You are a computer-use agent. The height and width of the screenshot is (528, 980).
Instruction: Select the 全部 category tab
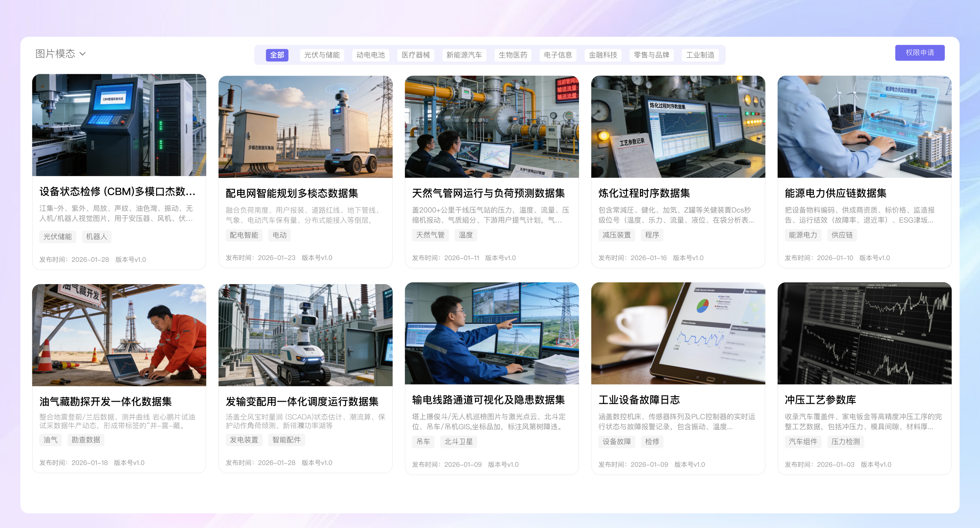[x=277, y=55]
